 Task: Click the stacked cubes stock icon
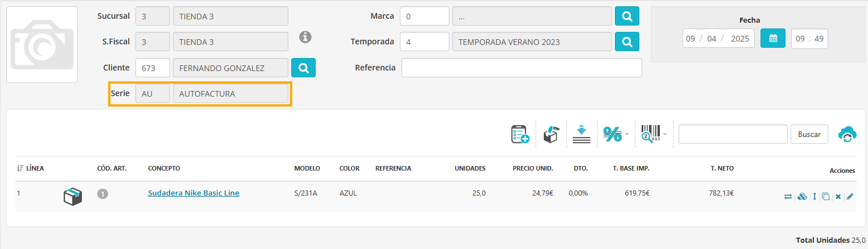coord(802,197)
